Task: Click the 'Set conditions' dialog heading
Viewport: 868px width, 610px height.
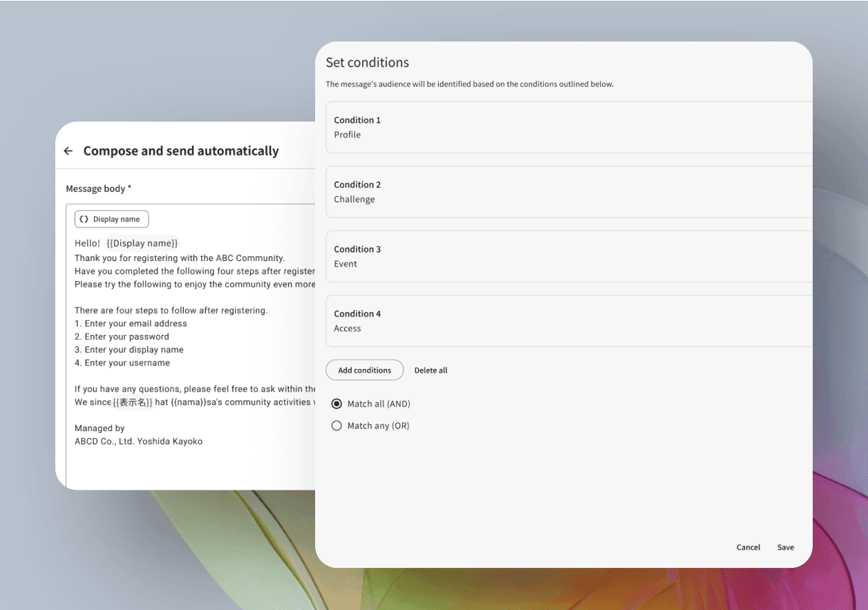Action: click(x=367, y=63)
